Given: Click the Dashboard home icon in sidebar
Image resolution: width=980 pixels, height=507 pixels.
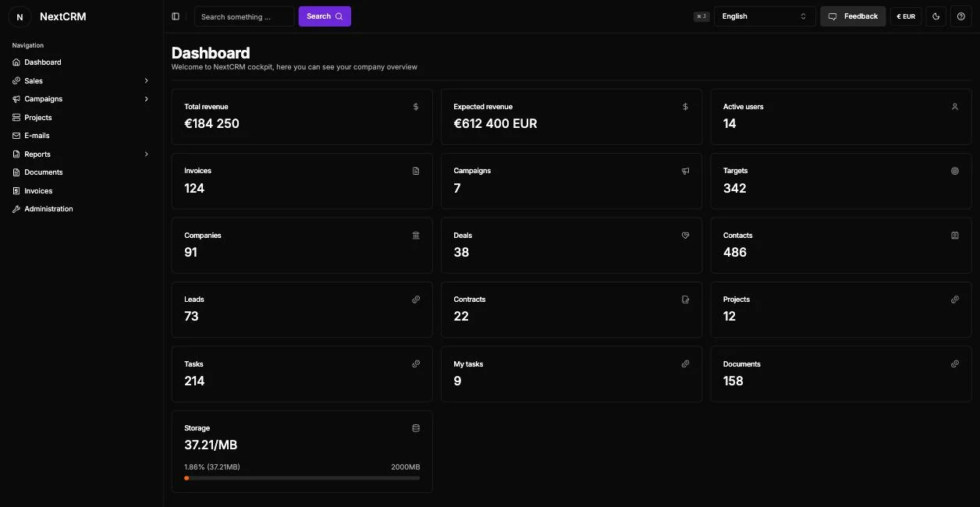Looking at the screenshot, I should click(16, 62).
